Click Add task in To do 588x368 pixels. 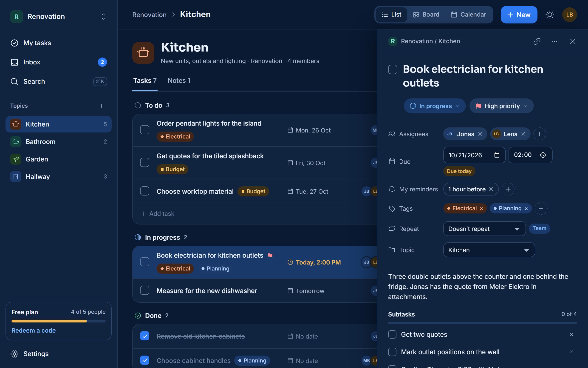pyautogui.click(x=157, y=214)
